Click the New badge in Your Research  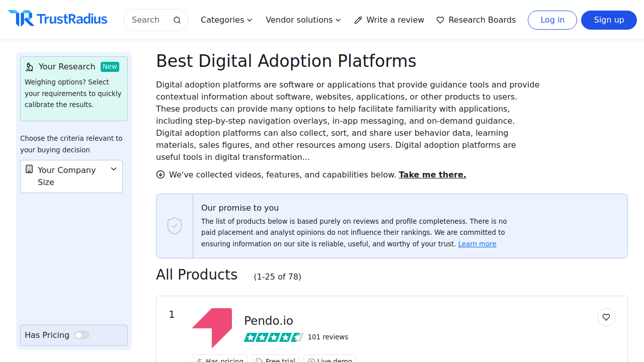coord(110,66)
